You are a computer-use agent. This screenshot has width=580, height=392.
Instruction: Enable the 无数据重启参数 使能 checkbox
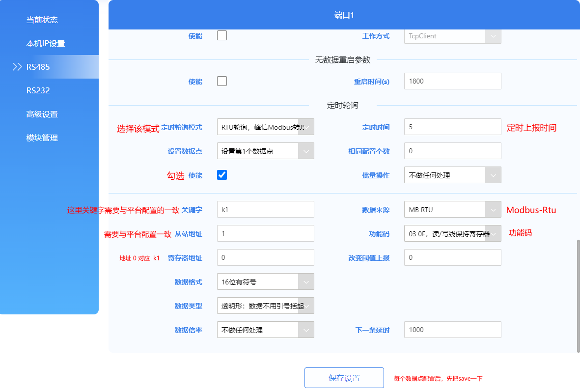[222, 81]
